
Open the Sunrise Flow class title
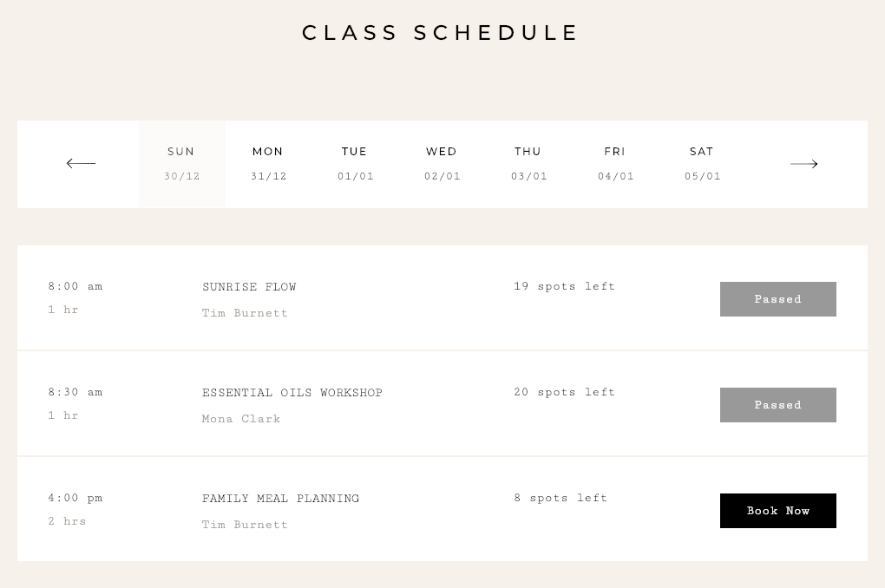[x=249, y=287]
